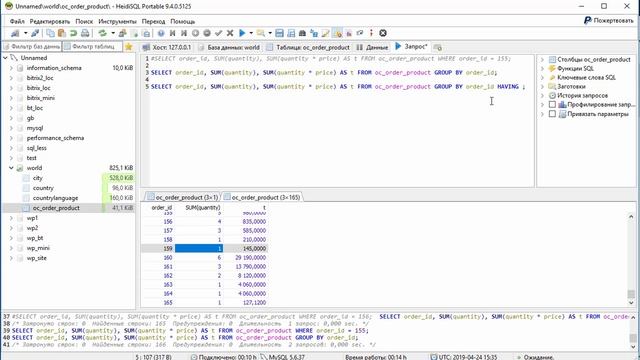Expand the wp_site database node
Image resolution: width=640 pixels, height=360 pixels.
click(11, 258)
